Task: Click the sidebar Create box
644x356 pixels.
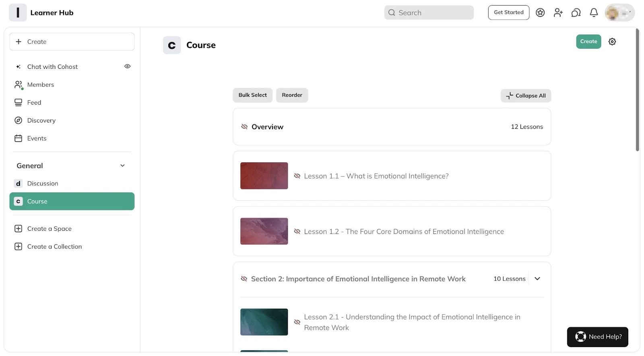Action: pos(72,41)
